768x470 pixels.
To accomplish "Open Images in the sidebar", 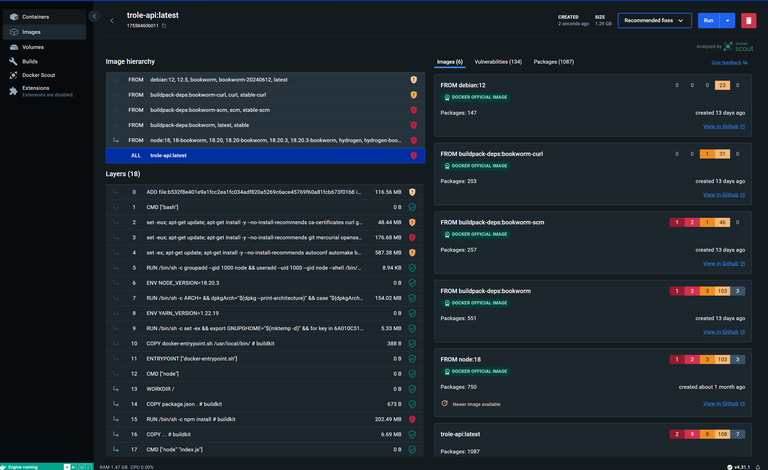I will point(44,32).
